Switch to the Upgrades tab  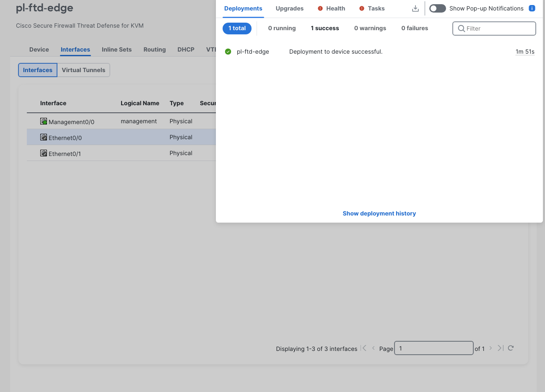pos(290,8)
